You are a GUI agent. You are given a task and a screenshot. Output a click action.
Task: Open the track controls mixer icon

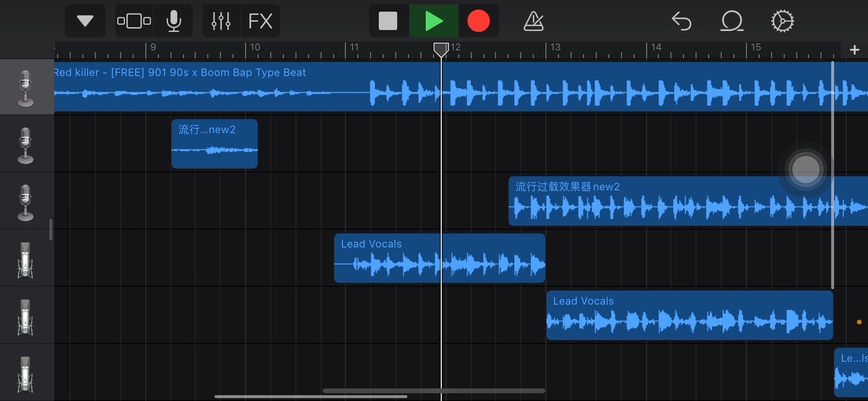[x=221, y=21]
